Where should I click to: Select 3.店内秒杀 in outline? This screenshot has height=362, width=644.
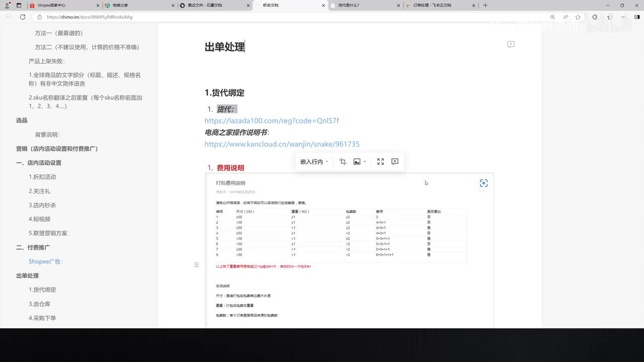(42, 205)
